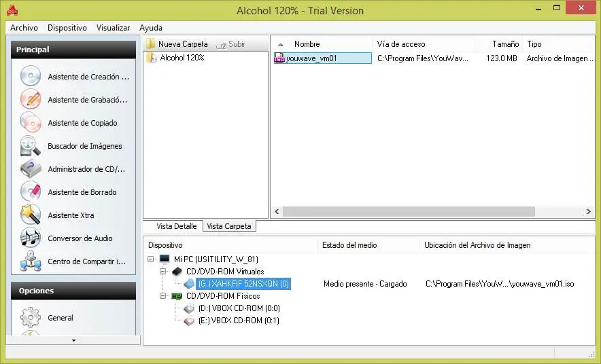Launch the Conversor de Audio icon

point(31,238)
